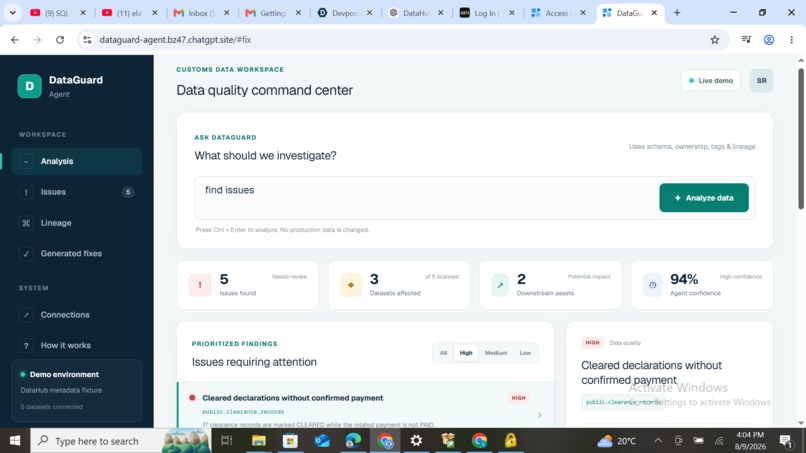Click the Demo environment status card
Viewport: 806px width, 453px height.
[77, 391]
